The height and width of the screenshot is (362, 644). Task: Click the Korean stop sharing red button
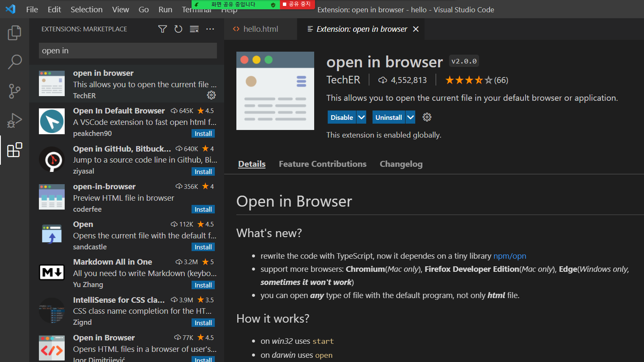click(x=297, y=4)
